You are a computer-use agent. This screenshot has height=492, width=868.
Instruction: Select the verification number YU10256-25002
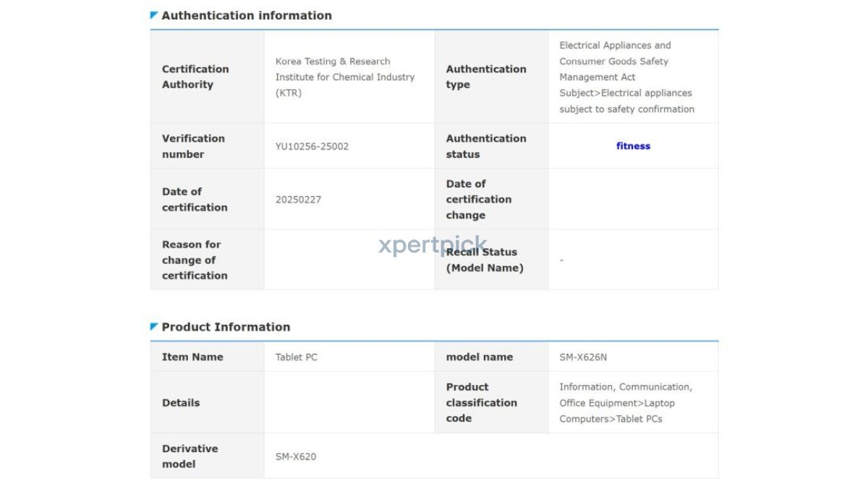click(x=312, y=146)
